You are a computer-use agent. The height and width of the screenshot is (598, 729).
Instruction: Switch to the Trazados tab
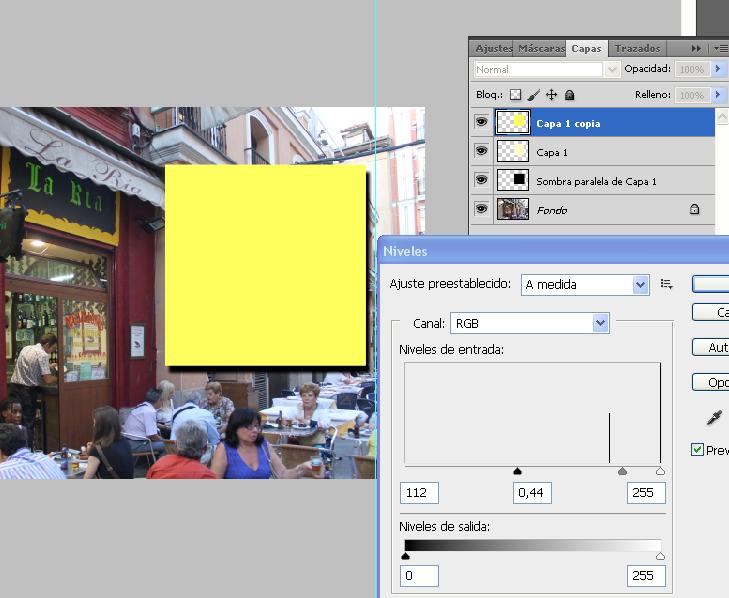pos(637,48)
